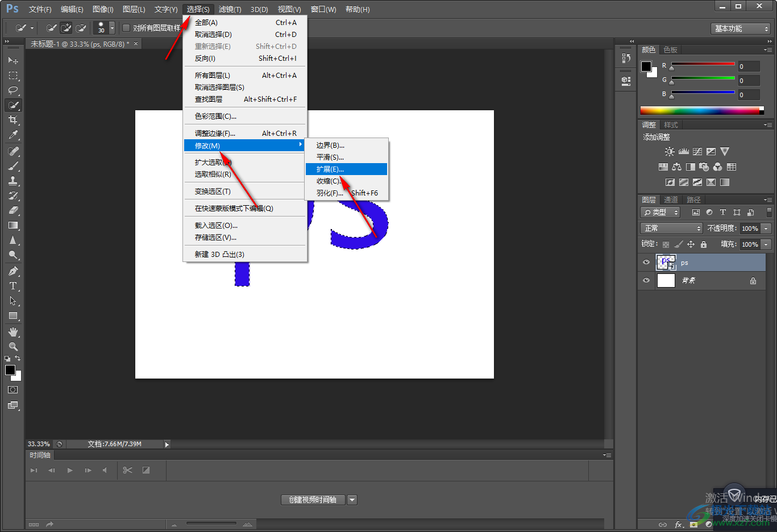This screenshot has height=532, width=777.
Task: Select the Brush tool in toolbox
Action: (13, 166)
